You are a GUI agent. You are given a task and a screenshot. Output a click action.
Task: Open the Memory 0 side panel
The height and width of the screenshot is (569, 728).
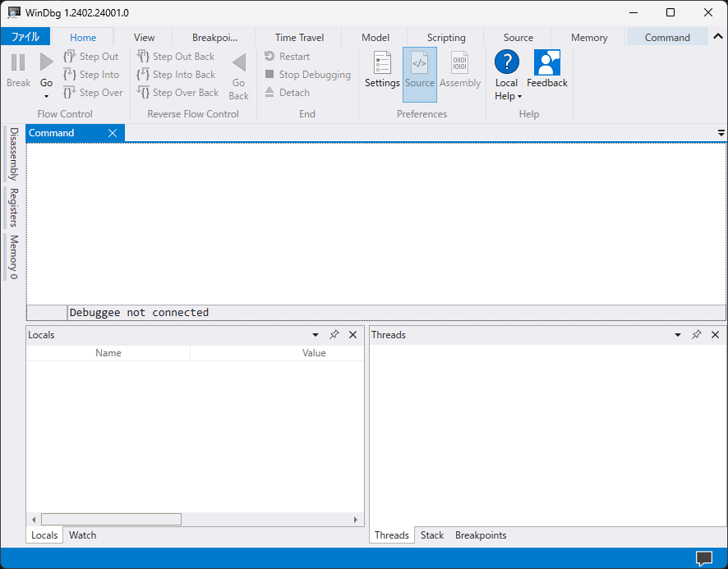tap(13, 257)
